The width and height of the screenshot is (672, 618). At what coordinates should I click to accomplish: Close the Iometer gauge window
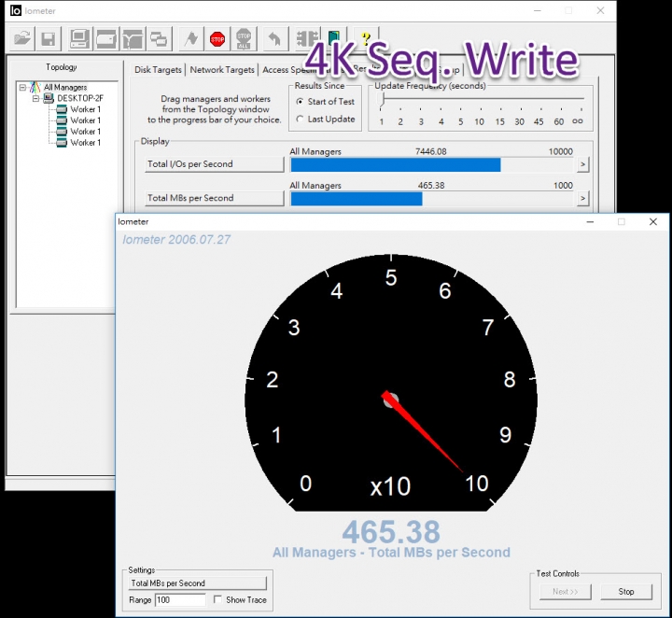[x=653, y=221]
